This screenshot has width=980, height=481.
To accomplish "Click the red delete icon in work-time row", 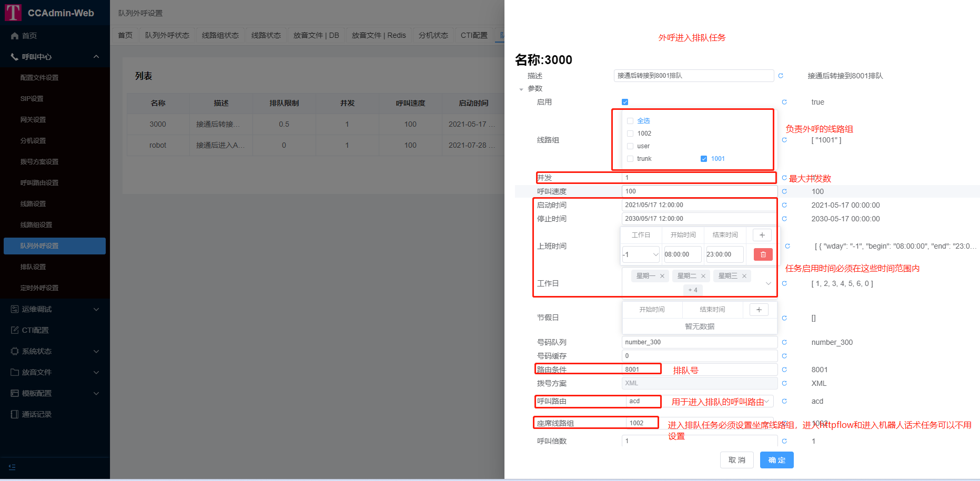I will tap(763, 254).
